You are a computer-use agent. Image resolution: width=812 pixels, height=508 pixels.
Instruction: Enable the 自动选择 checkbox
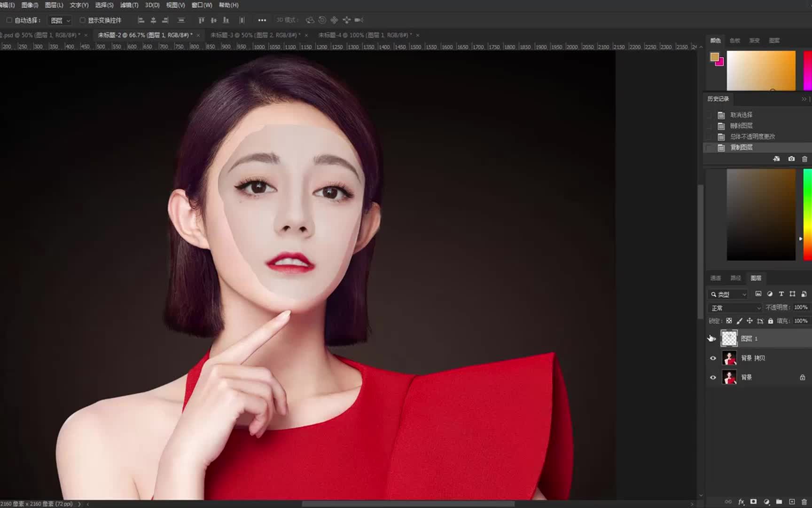(9, 20)
